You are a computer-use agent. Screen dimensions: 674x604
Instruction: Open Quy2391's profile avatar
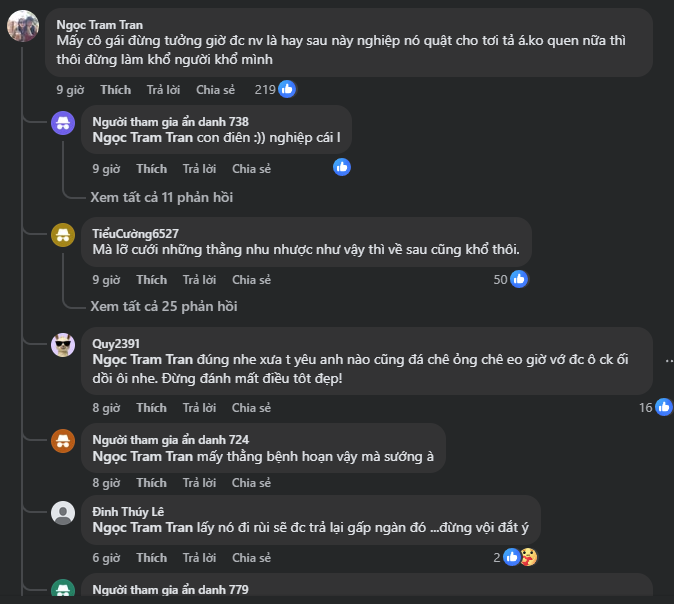[x=63, y=346]
